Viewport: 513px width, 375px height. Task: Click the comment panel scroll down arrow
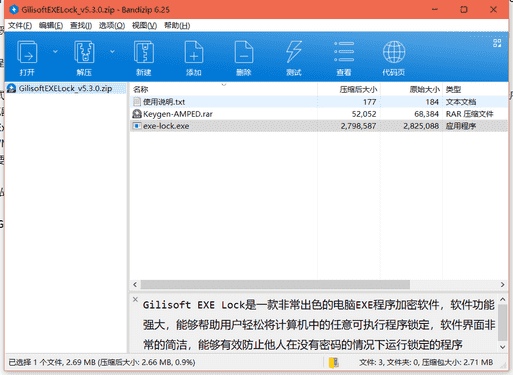pyautogui.click(x=503, y=347)
